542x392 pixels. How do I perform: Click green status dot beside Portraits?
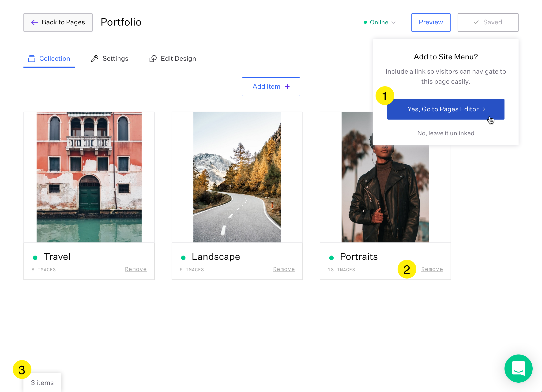point(331,258)
